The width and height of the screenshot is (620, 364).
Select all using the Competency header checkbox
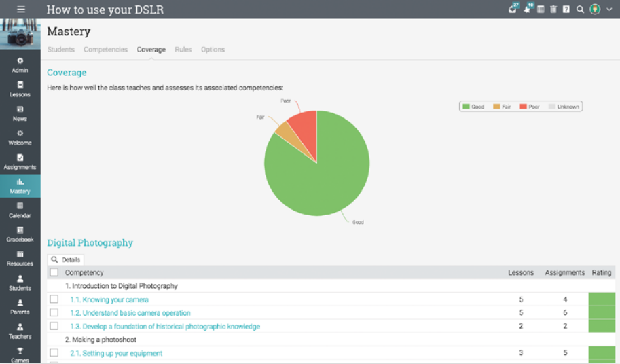point(54,272)
